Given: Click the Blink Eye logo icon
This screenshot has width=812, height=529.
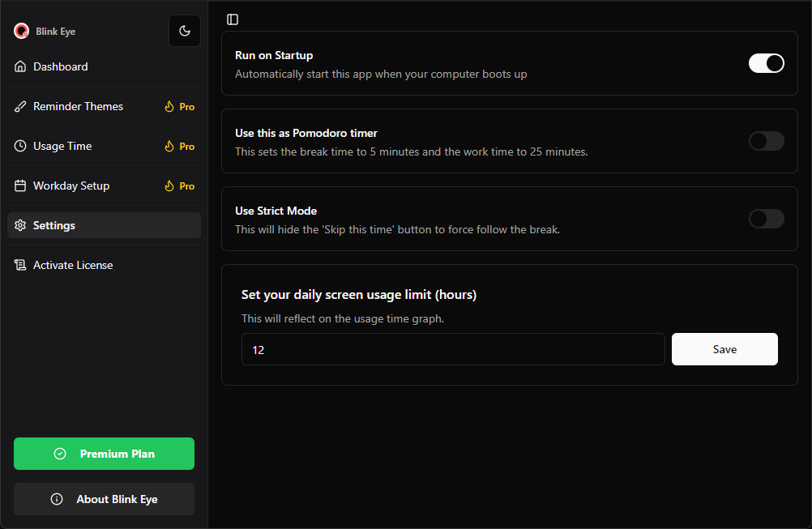Looking at the screenshot, I should pos(21,32).
